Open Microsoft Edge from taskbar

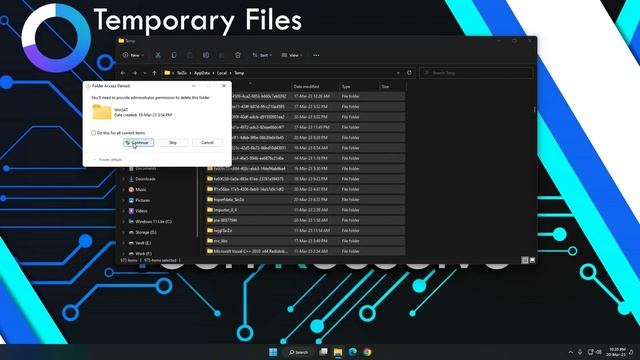[353, 352]
